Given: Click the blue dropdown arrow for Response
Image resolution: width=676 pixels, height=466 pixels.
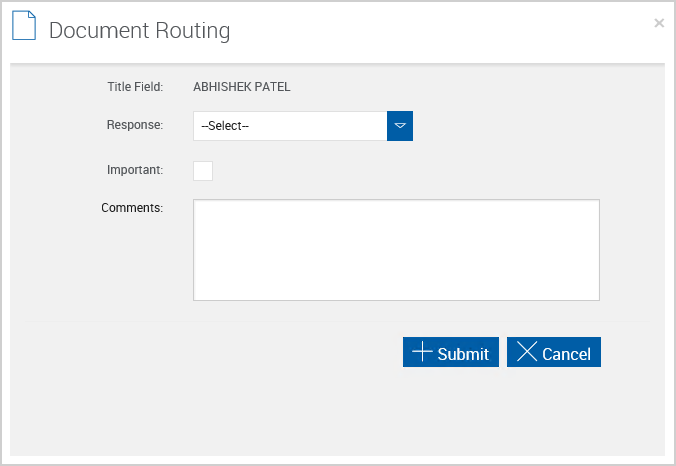Looking at the screenshot, I should [400, 126].
